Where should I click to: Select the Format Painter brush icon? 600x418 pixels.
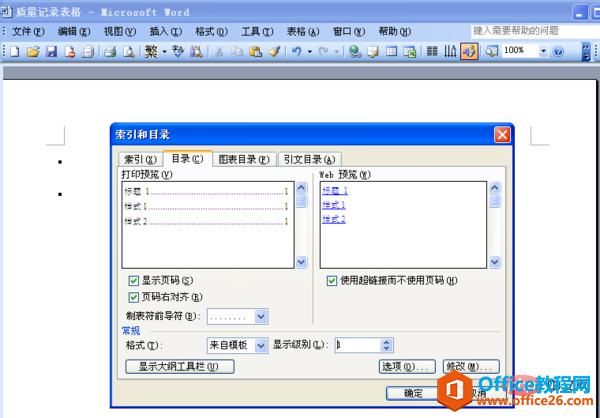tap(274, 51)
